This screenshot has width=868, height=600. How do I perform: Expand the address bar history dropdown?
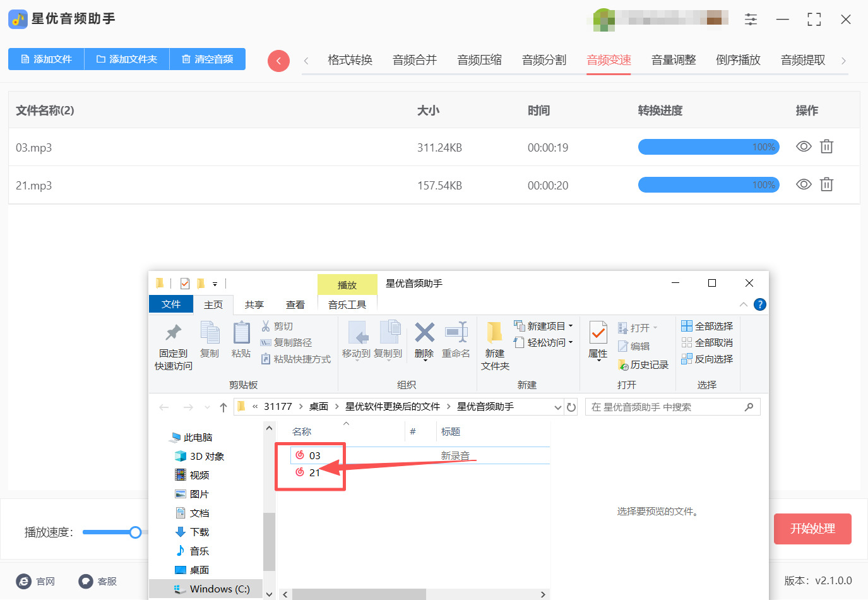click(x=558, y=407)
